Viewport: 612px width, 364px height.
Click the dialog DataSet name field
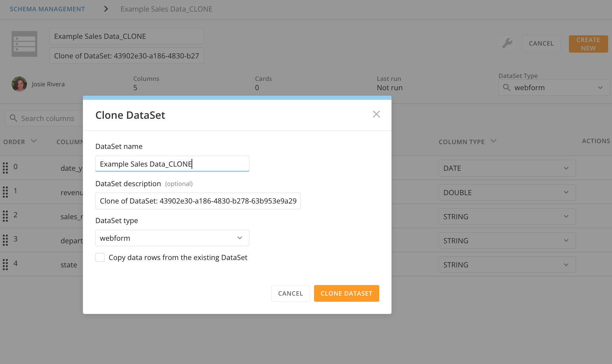point(172,164)
